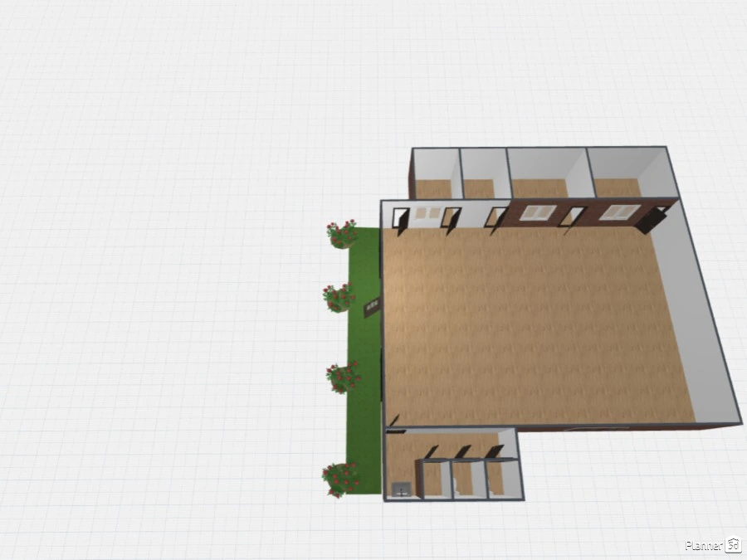Click the small window on the white back wall

[x=429, y=213]
